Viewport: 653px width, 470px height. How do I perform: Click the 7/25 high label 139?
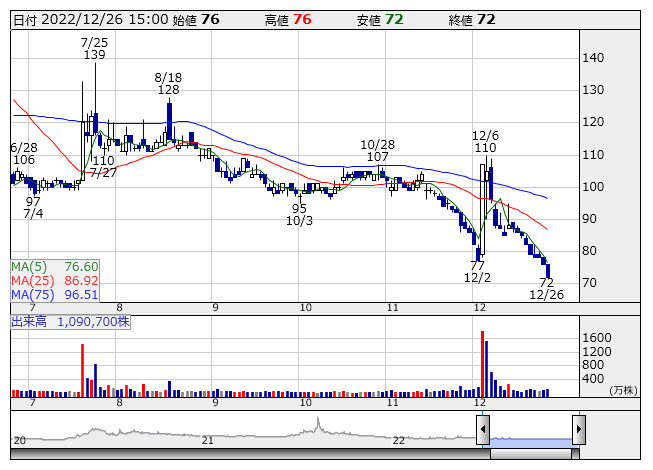pos(95,55)
